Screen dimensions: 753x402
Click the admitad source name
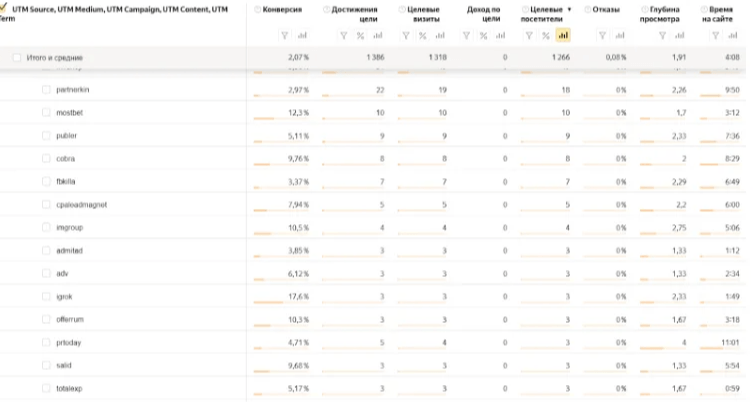point(68,250)
